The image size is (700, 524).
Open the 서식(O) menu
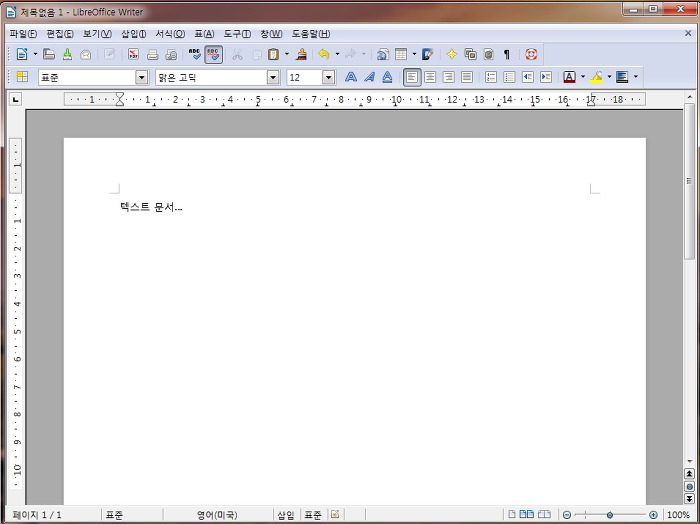pyautogui.click(x=170, y=34)
